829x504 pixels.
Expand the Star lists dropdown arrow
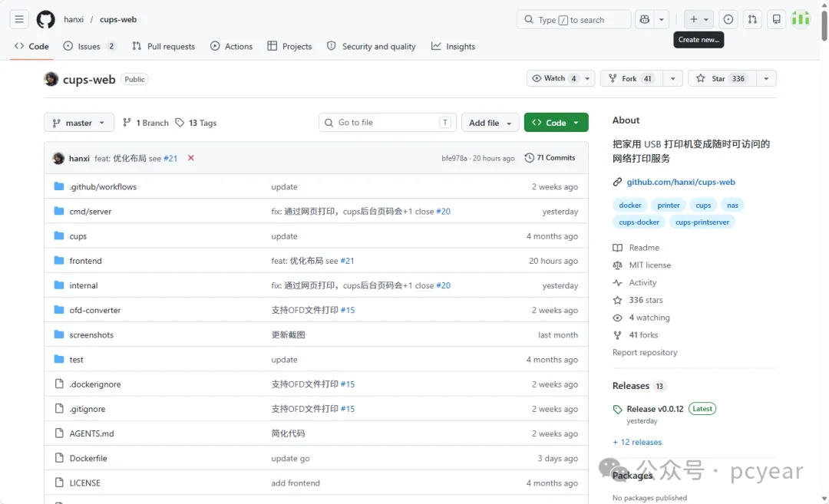(766, 78)
